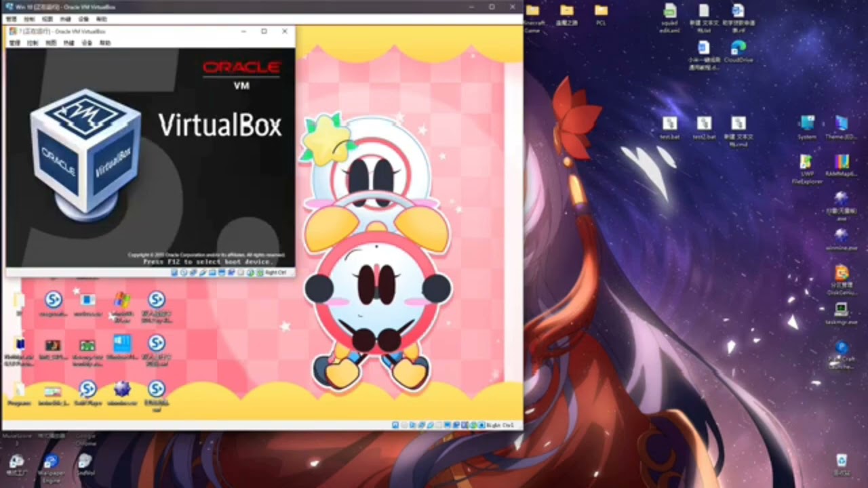The image size is (868, 488).
Task: Select the test2.bat file icon
Action: coord(705,128)
